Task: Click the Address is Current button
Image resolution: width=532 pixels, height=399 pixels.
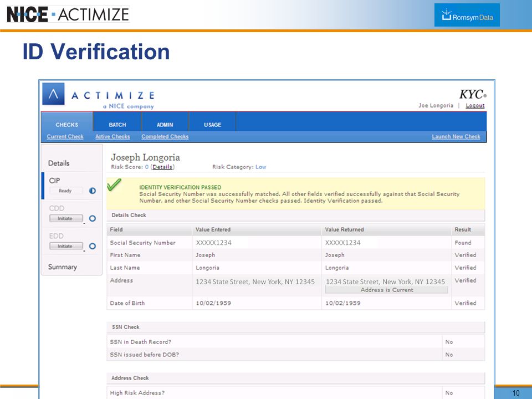Action: pyautogui.click(x=386, y=290)
